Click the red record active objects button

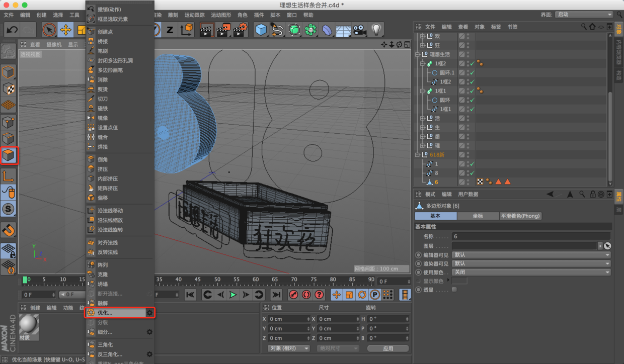coord(293,295)
